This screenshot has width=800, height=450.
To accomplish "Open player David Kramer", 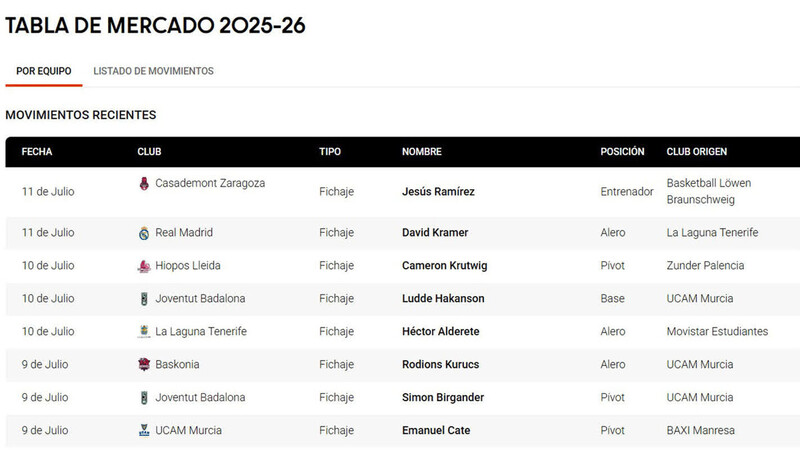I will pyautogui.click(x=435, y=233).
